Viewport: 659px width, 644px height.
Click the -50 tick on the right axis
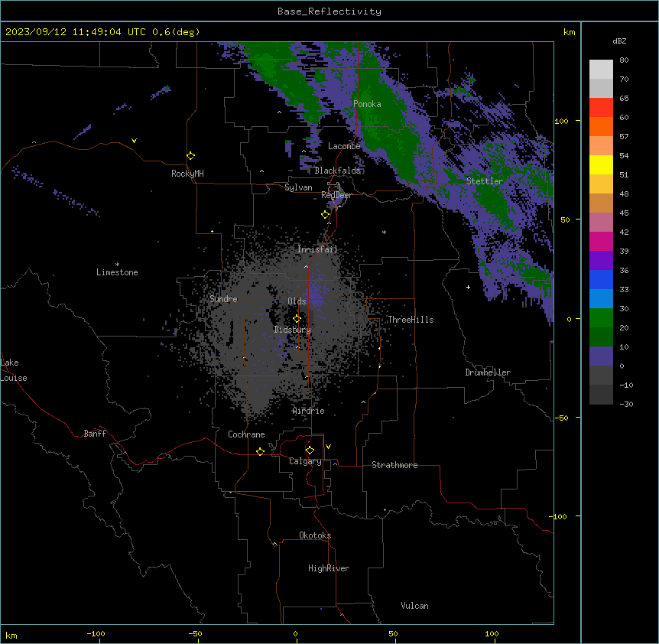click(x=561, y=418)
